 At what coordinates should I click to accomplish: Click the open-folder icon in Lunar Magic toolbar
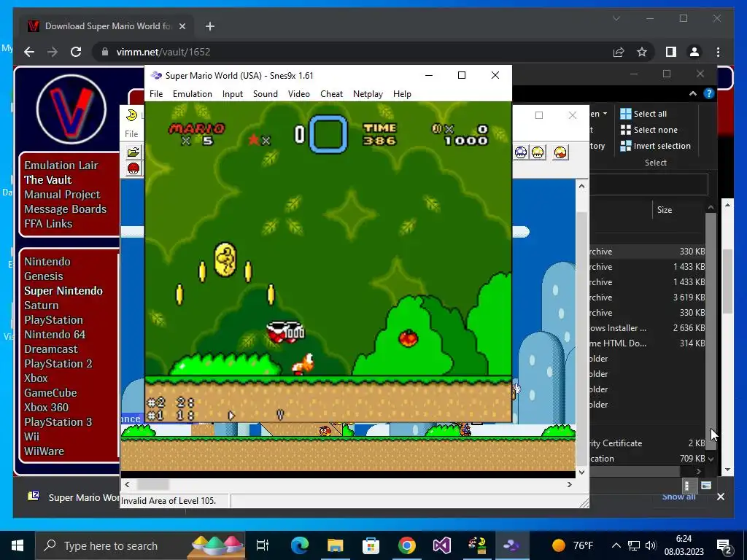coord(133,152)
